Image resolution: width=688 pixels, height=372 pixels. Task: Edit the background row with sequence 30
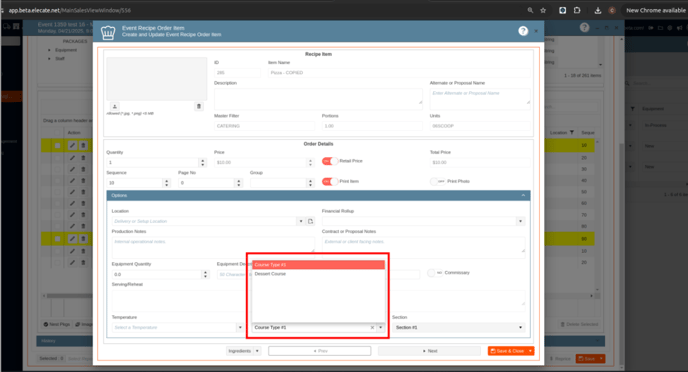pyautogui.click(x=72, y=169)
